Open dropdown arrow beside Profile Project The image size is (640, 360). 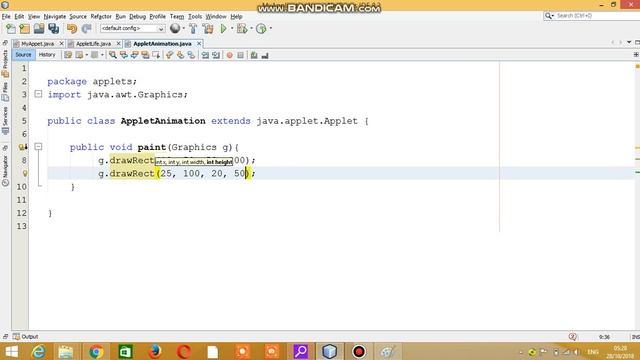[x=271, y=29]
